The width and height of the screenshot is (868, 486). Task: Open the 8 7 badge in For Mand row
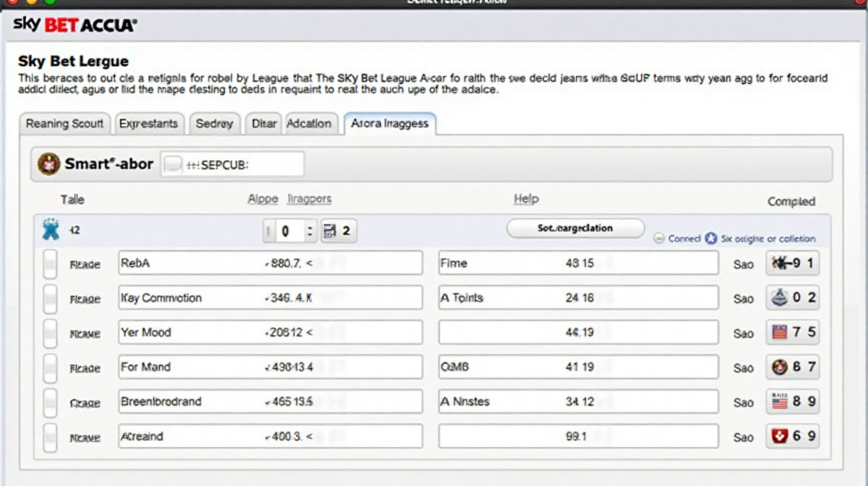pyautogui.click(x=793, y=367)
